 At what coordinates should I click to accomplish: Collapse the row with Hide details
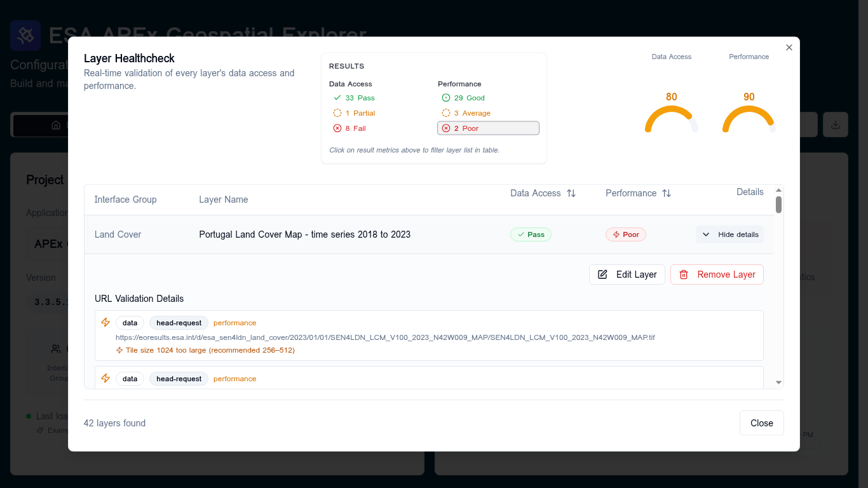(x=729, y=234)
